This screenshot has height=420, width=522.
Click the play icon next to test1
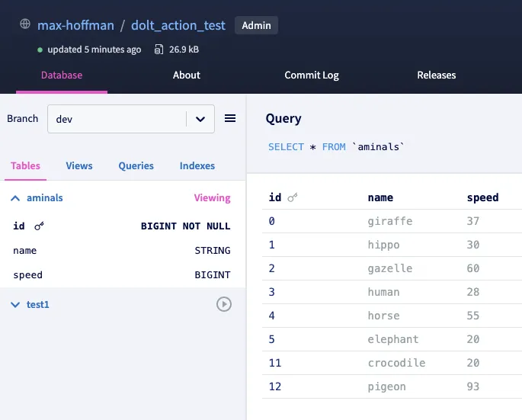pyautogui.click(x=224, y=304)
